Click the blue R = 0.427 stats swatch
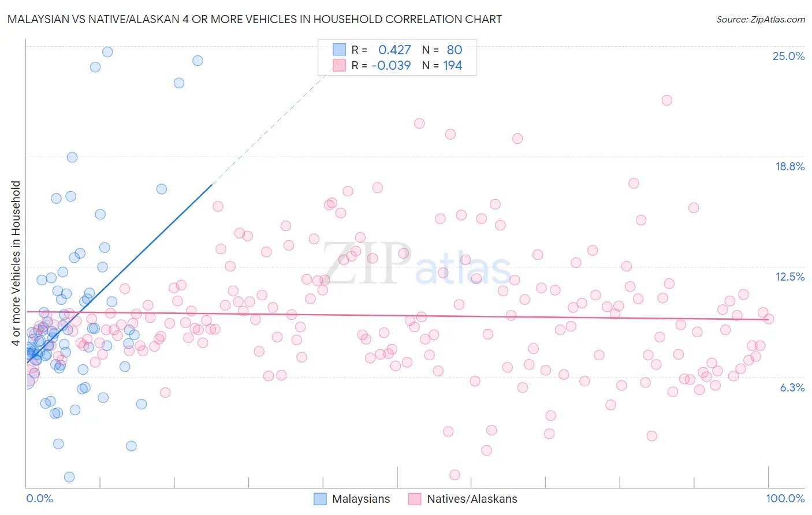812x515 pixels. (339, 50)
